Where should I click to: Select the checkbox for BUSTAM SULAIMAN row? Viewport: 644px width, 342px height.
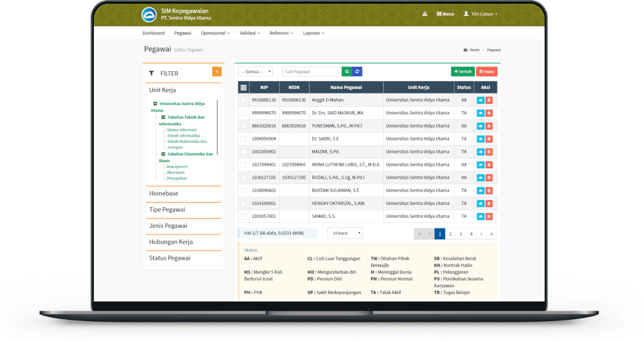243,190
